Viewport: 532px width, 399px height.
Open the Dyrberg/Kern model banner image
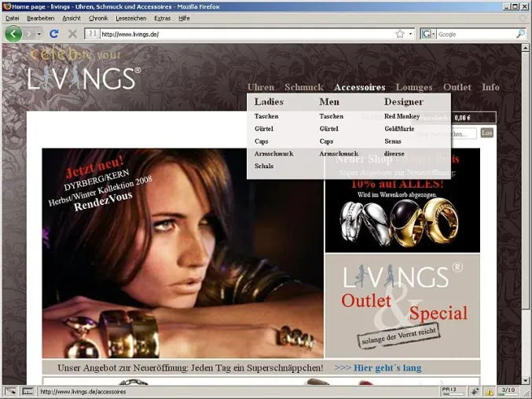(x=182, y=253)
